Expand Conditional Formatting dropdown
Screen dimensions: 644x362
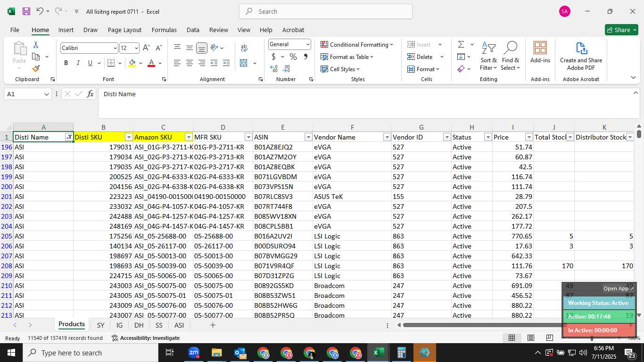click(x=357, y=45)
